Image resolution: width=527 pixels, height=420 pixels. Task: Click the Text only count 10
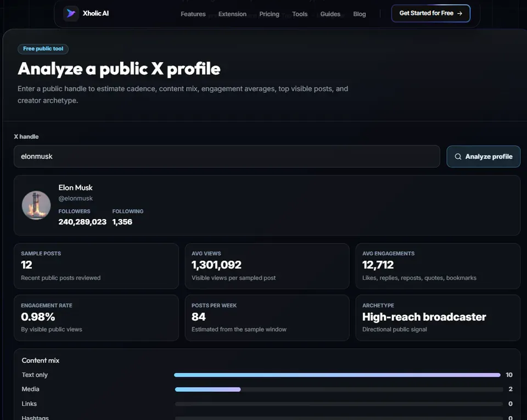coord(509,374)
